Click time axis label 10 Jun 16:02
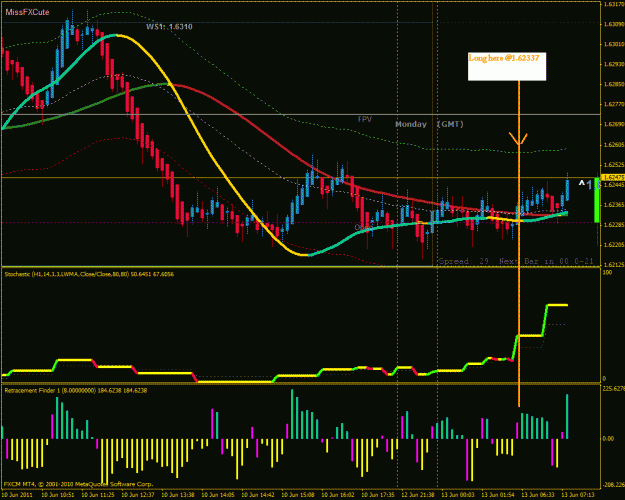The height and width of the screenshot is (500, 625). [338, 495]
